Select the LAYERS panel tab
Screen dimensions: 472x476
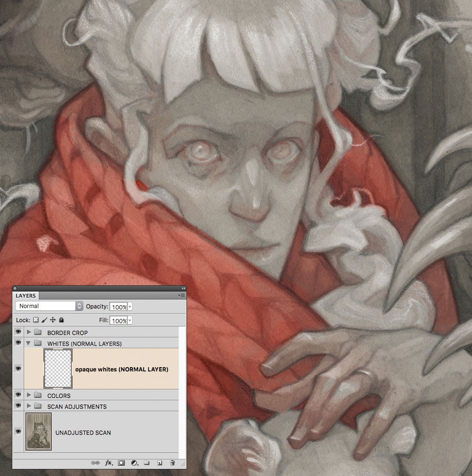coord(27,296)
